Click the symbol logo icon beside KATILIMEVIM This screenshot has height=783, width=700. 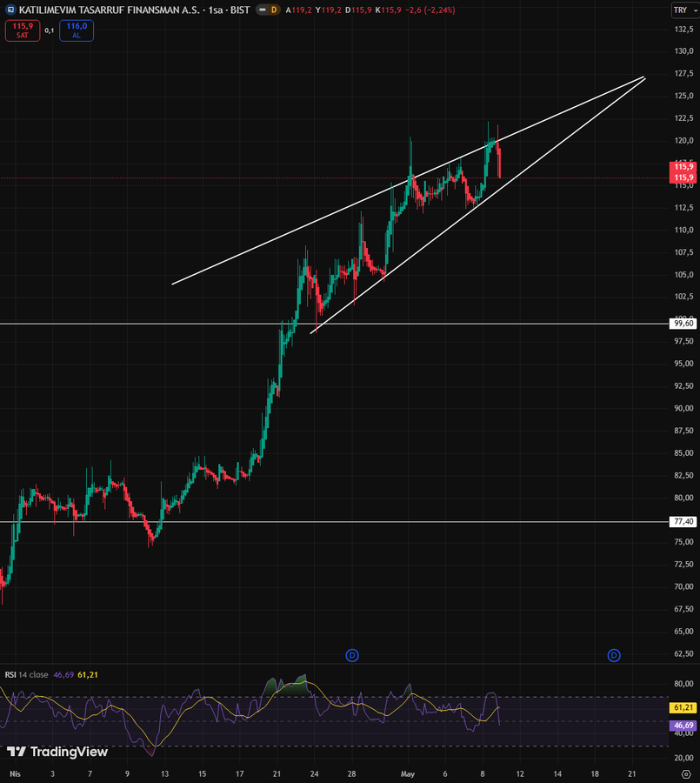pyautogui.click(x=10, y=10)
